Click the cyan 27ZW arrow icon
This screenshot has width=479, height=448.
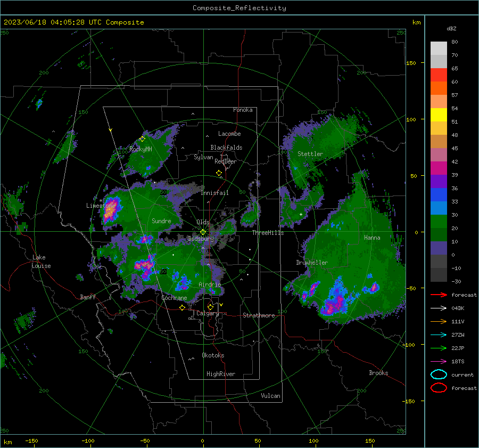439,335
